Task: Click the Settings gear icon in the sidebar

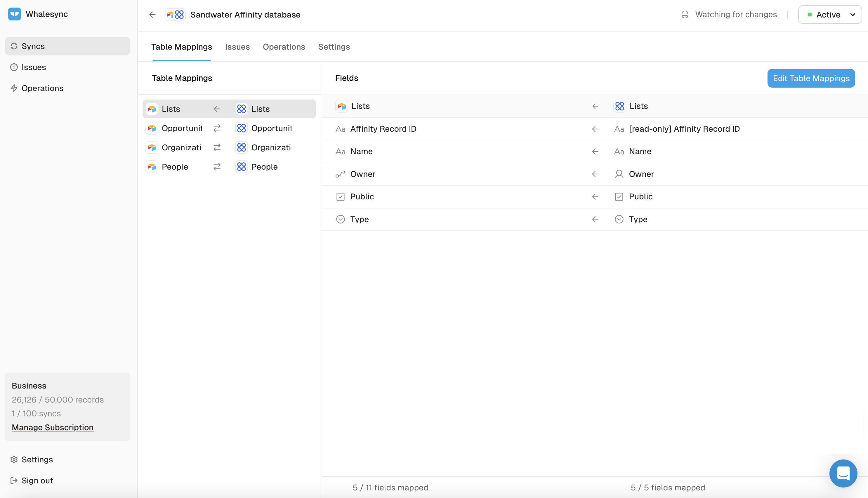Action: pyautogui.click(x=14, y=459)
